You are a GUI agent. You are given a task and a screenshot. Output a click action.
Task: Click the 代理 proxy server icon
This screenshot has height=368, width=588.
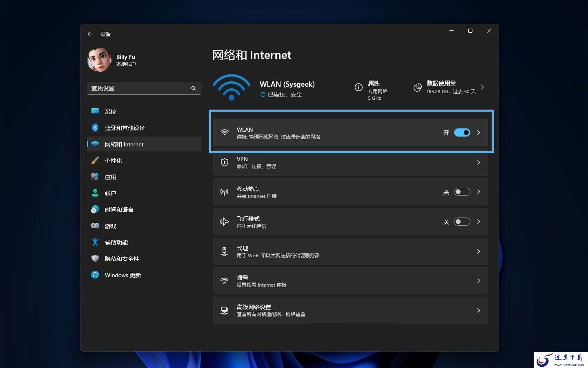(x=224, y=251)
